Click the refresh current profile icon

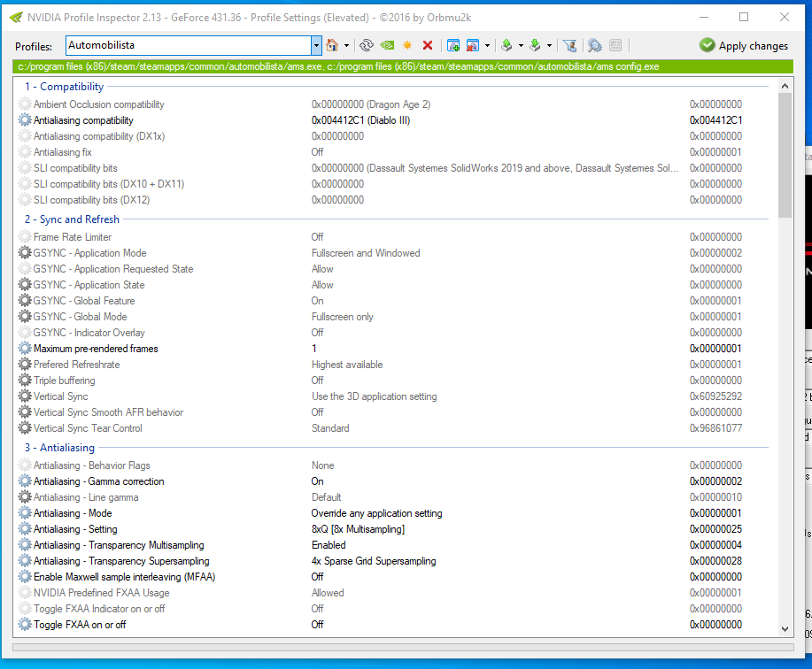367,45
